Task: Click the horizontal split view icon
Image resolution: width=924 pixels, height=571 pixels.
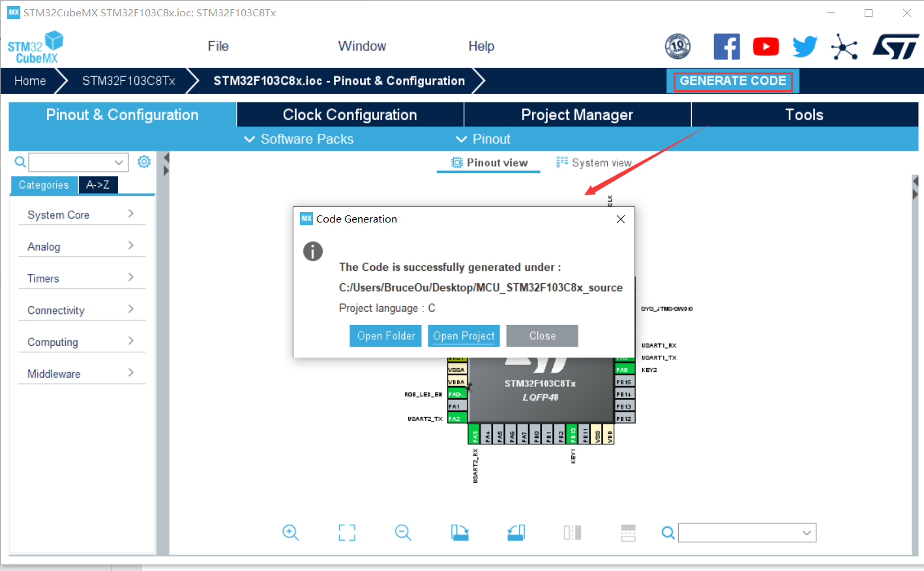Action: click(x=628, y=532)
